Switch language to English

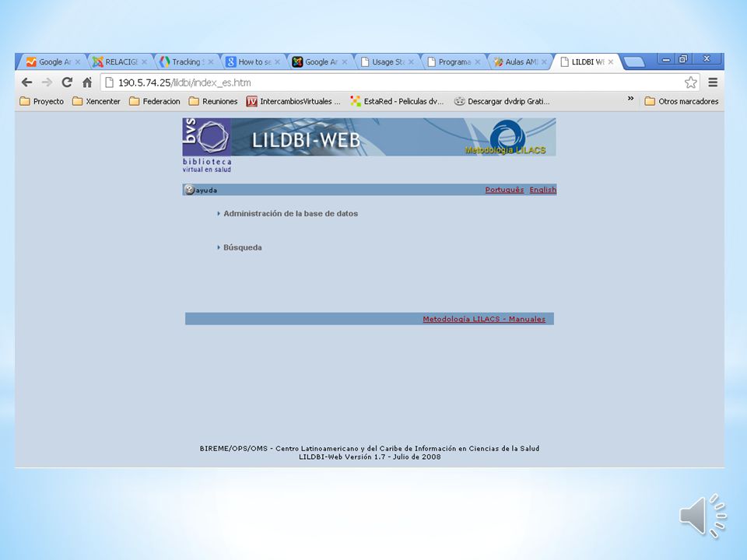542,190
